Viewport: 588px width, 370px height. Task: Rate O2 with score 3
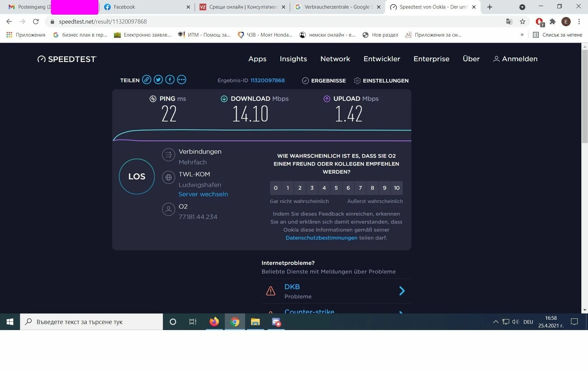click(x=312, y=188)
